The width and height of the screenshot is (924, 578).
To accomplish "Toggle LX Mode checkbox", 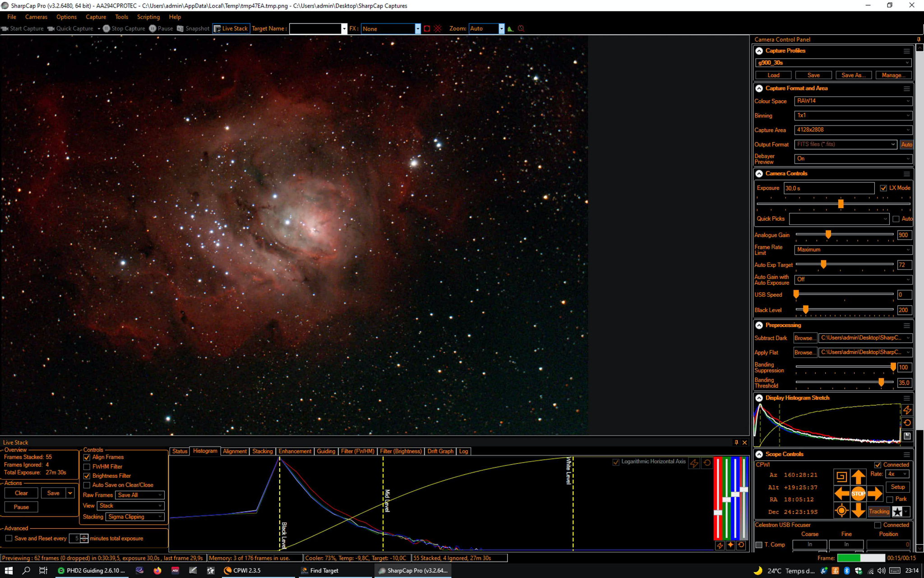I will click(883, 188).
